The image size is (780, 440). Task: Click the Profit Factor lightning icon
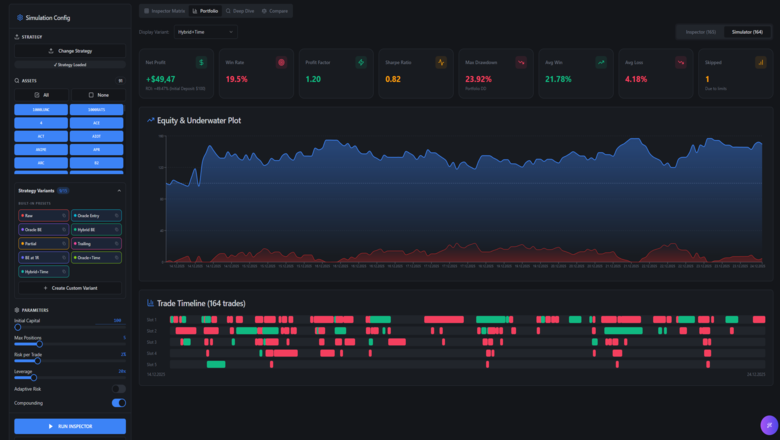[x=361, y=62]
